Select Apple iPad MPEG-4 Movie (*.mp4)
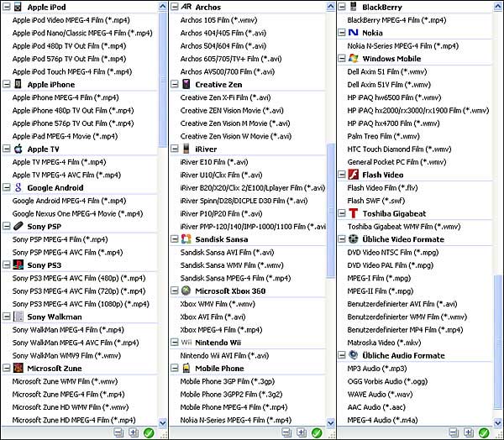Screen dimensions: 504x440 [65, 136]
